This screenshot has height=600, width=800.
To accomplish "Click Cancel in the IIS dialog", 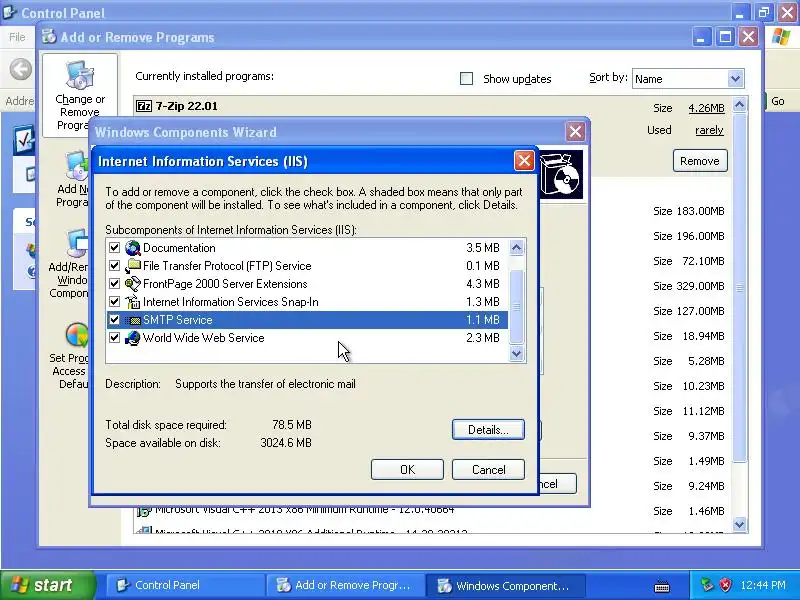I will click(x=488, y=469).
